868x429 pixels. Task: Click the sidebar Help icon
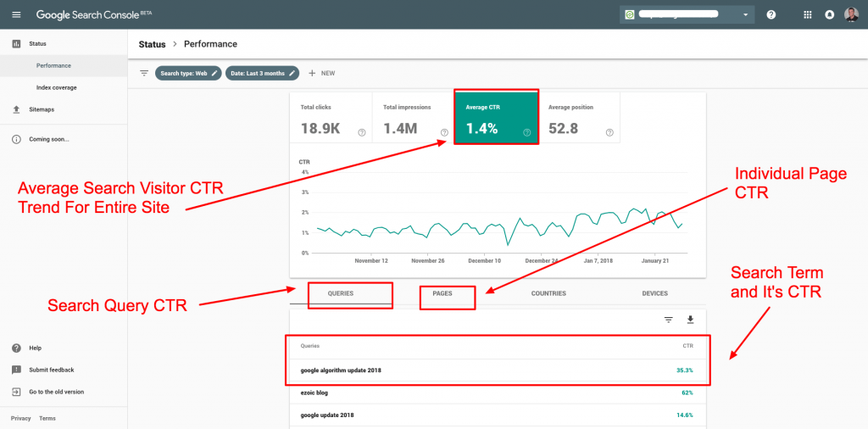click(x=16, y=348)
